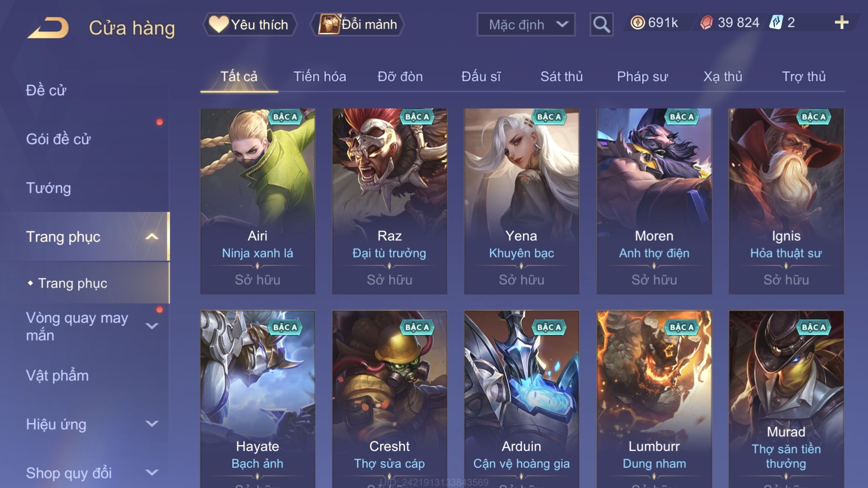Expand the Vòng quay may mắn section
This screenshot has height=488, width=868.
point(152,326)
